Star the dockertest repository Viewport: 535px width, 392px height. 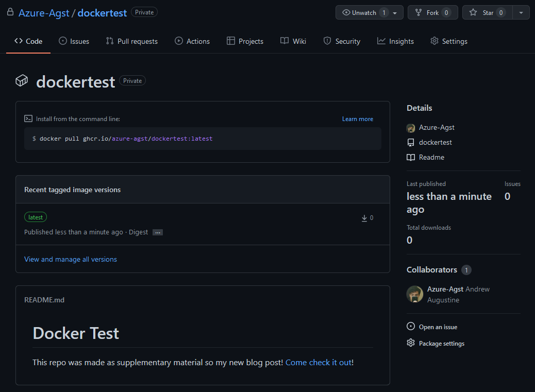click(x=488, y=12)
